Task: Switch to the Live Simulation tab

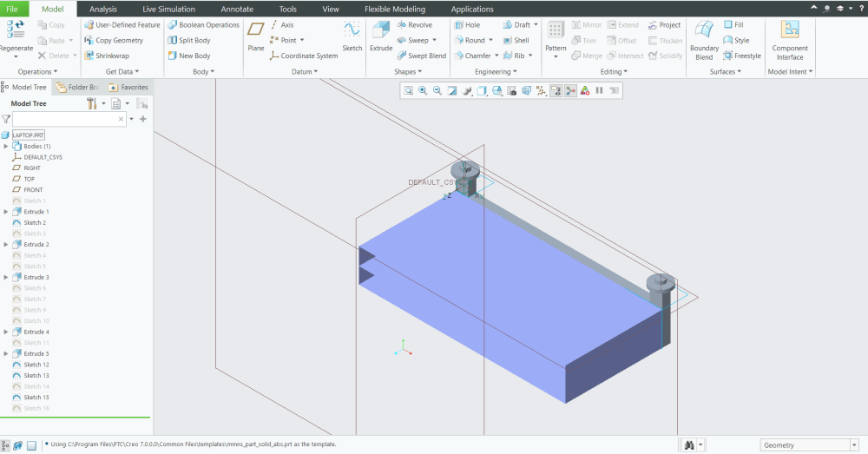Action: pos(169,9)
